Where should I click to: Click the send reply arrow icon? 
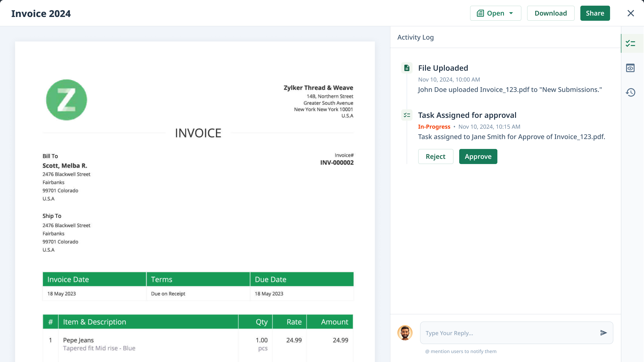pyautogui.click(x=603, y=333)
